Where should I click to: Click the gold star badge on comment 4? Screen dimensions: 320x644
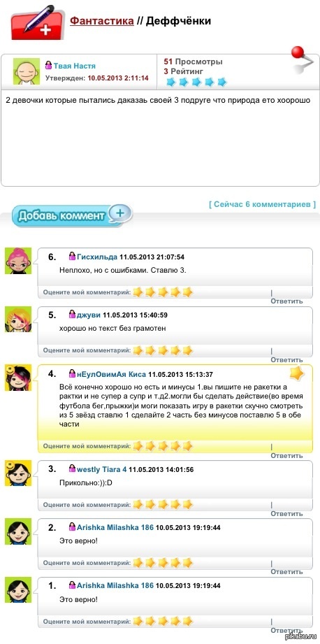click(296, 374)
